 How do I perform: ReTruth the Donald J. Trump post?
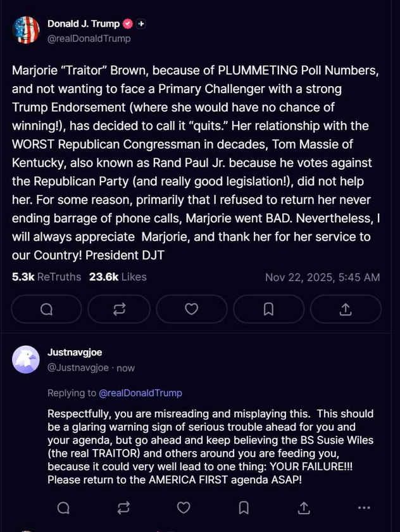(x=118, y=309)
